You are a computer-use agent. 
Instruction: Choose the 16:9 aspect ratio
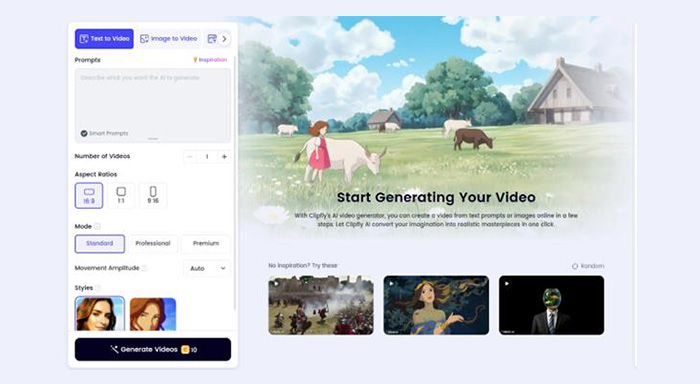(89, 195)
